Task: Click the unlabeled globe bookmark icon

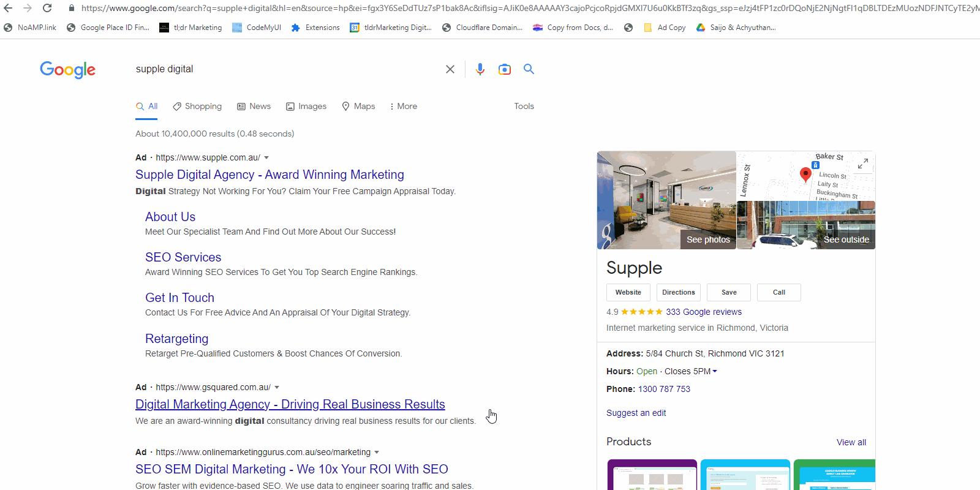Action: coord(628,28)
